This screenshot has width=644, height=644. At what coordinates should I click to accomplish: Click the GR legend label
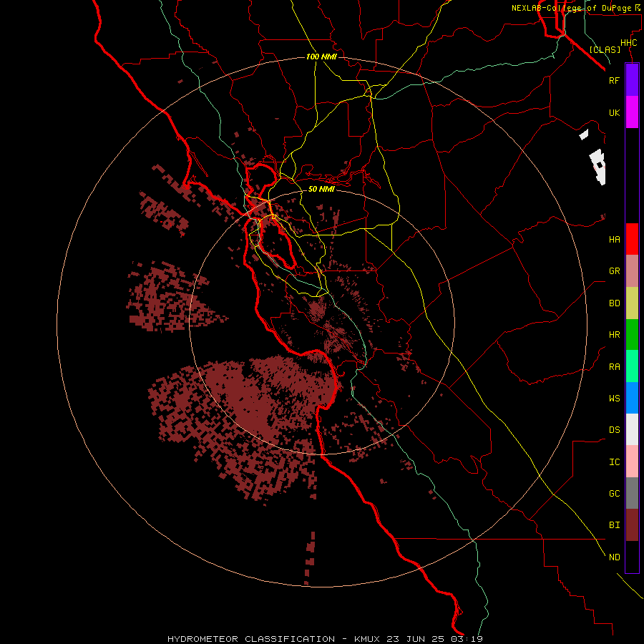click(x=614, y=271)
